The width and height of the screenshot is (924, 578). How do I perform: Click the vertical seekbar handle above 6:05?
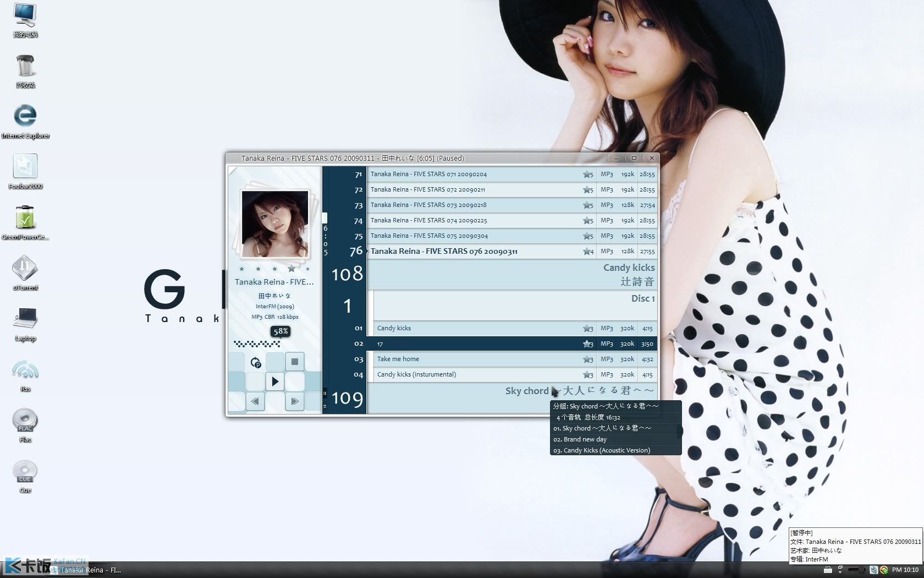[x=324, y=218]
